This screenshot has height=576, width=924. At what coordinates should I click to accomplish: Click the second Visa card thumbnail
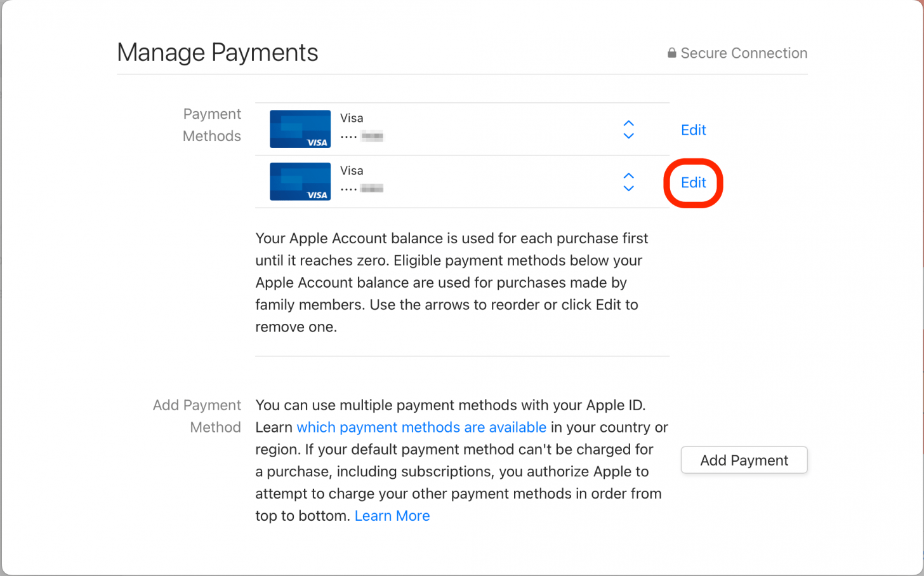(x=300, y=182)
